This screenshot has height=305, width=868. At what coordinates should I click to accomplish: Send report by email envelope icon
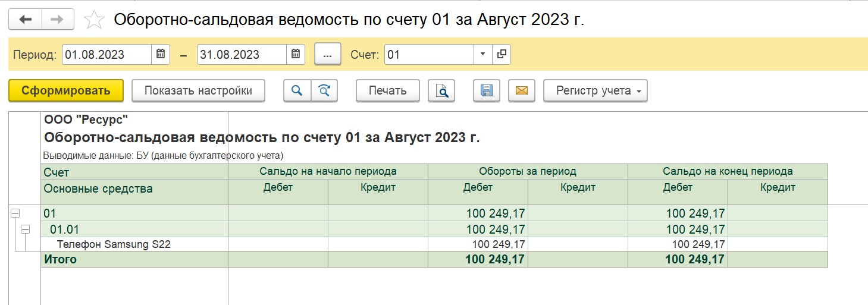[x=522, y=90]
